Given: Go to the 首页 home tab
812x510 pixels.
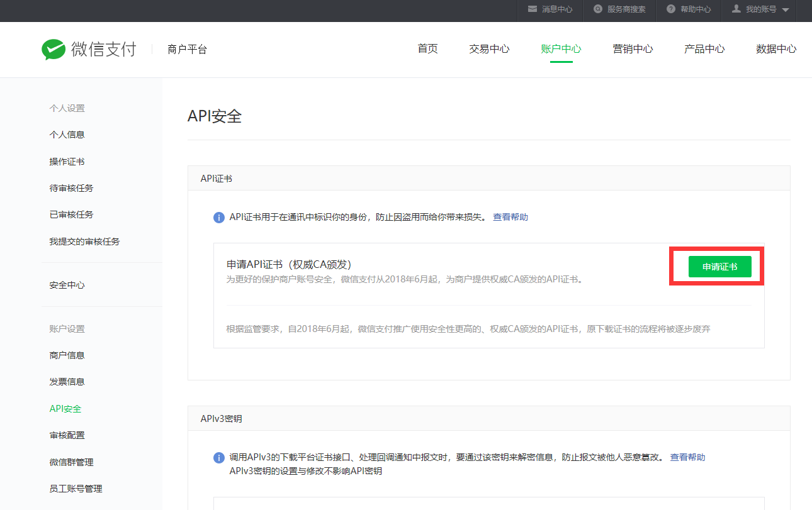Looking at the screenshot, I should tap(428, 49).
